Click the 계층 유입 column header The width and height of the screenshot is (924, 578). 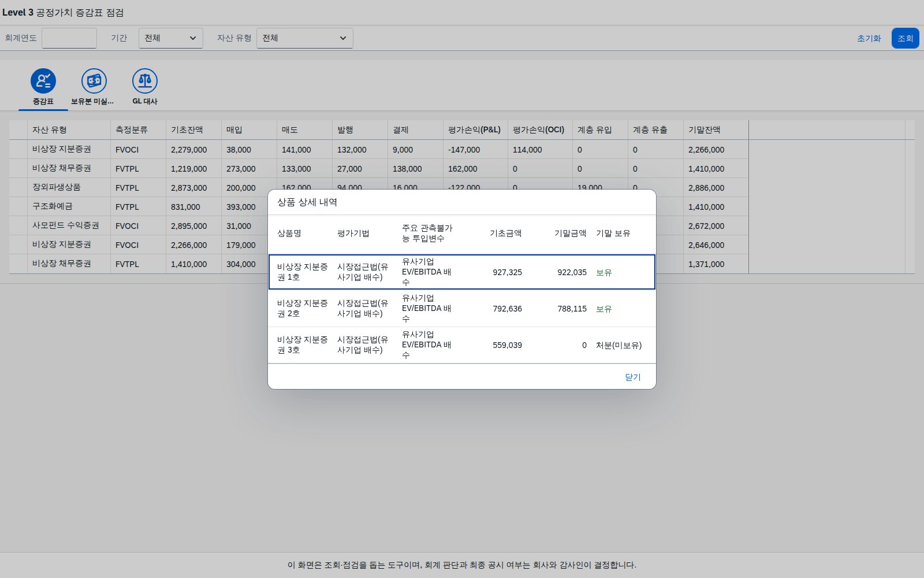click(600, 130)
